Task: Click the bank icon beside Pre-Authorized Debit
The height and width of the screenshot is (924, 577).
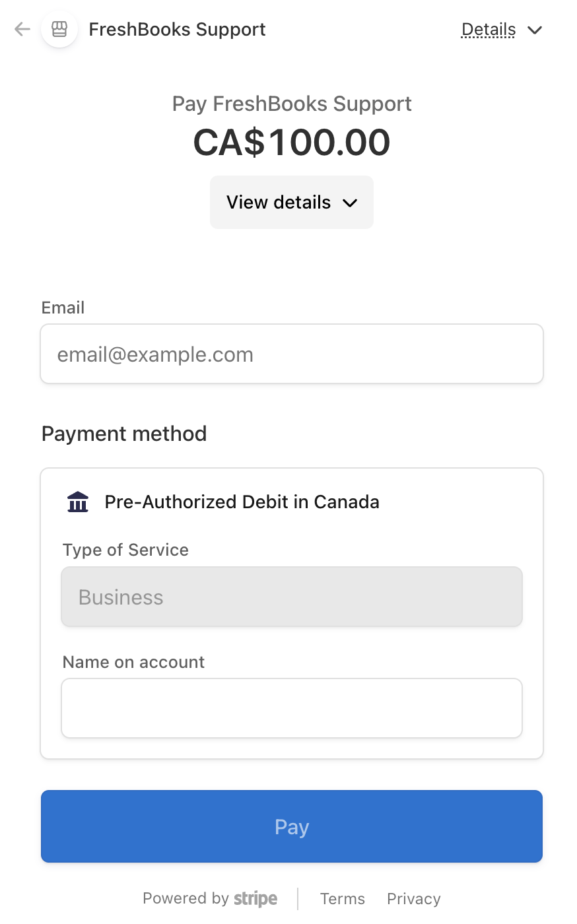Action: coord(78,502)
